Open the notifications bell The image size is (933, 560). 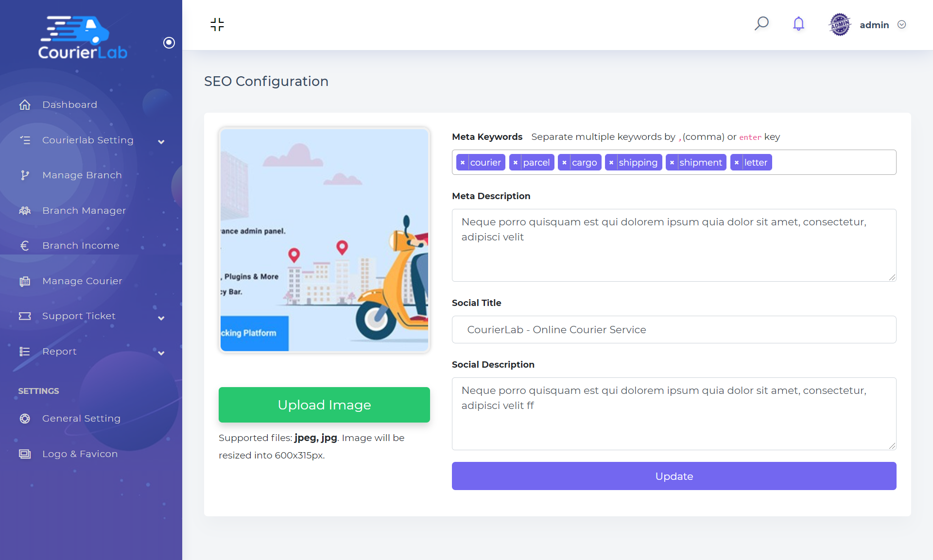click(x=798, y=24)
